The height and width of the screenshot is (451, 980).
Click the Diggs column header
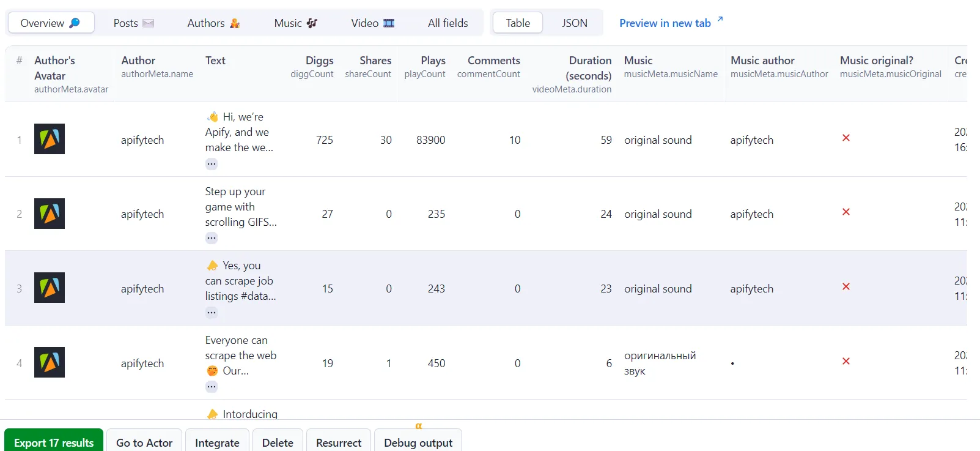click(312, 67)
